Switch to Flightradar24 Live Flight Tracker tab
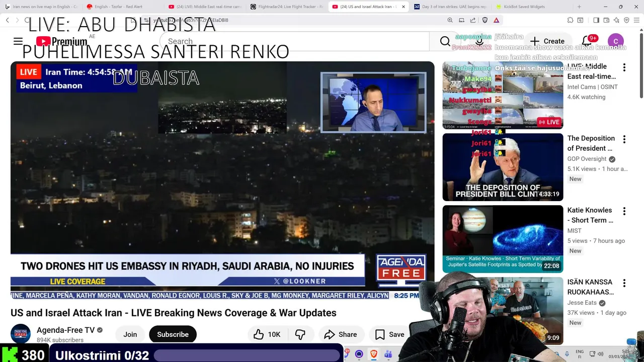Viewport: 644px width, 362px height. 286,7
